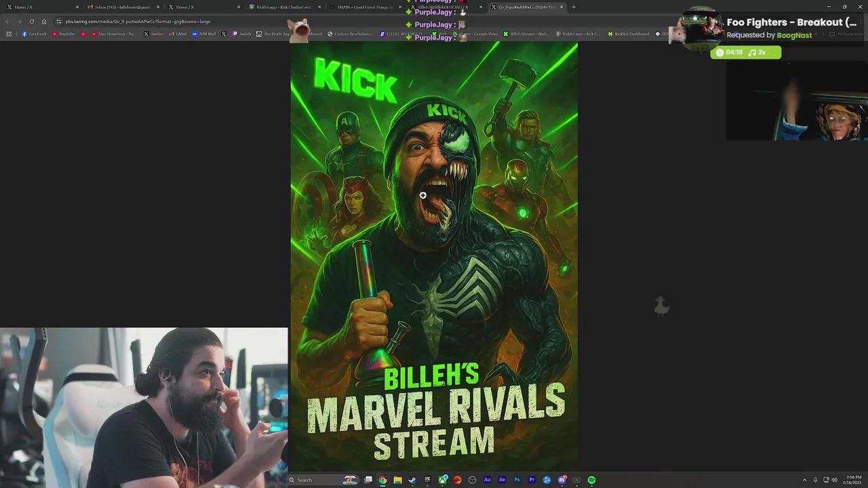
Task: Click the Foo Fighters - Breakout song title
Action: [792, 22]
